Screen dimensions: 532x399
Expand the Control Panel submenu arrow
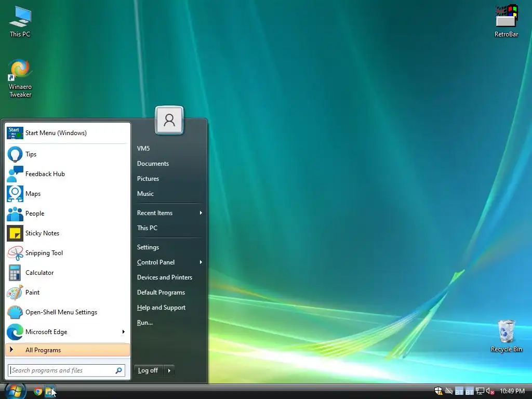tap(201, 262)
